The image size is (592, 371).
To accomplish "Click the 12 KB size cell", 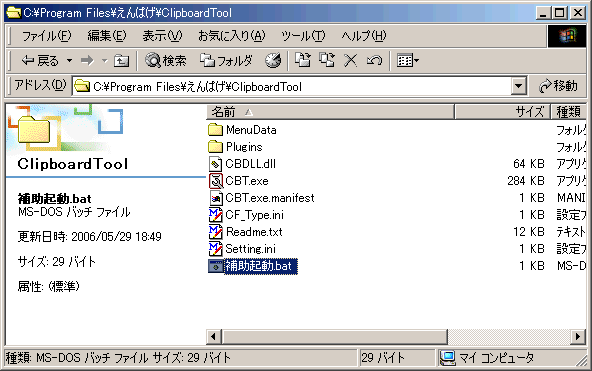I will click(x=529, y=232).
